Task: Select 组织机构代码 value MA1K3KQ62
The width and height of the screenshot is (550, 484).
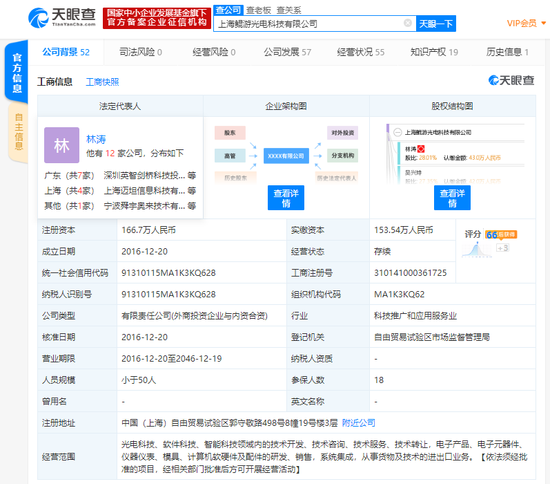Action: click(399, 294)
